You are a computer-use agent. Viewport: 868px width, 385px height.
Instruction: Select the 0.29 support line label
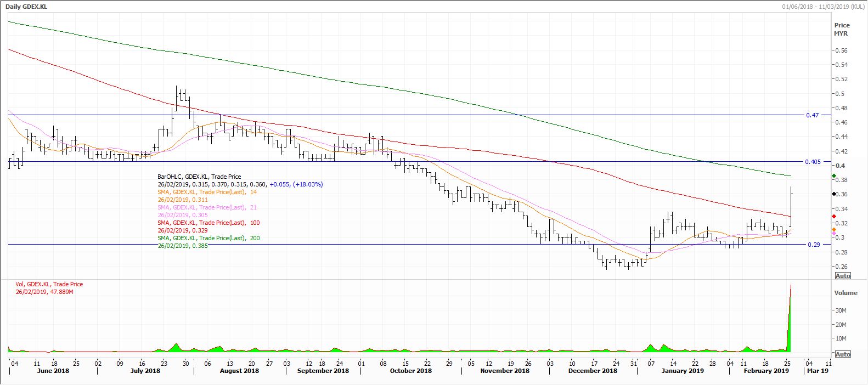(x=814, y=245)
